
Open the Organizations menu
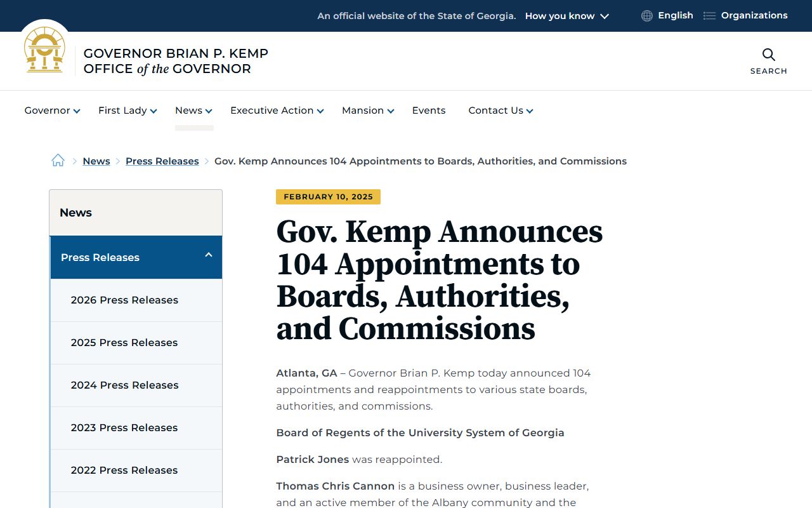(x=754, y=15)
